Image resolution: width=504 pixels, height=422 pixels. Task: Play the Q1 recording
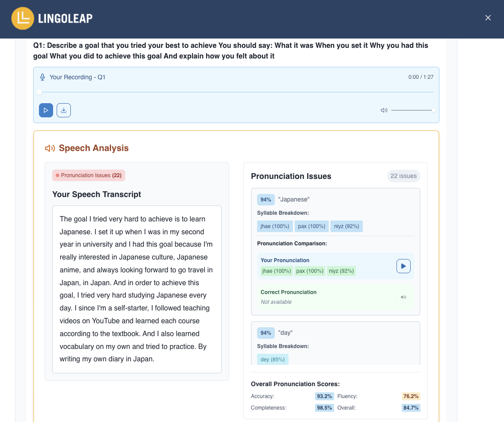(x=46, y=110)
